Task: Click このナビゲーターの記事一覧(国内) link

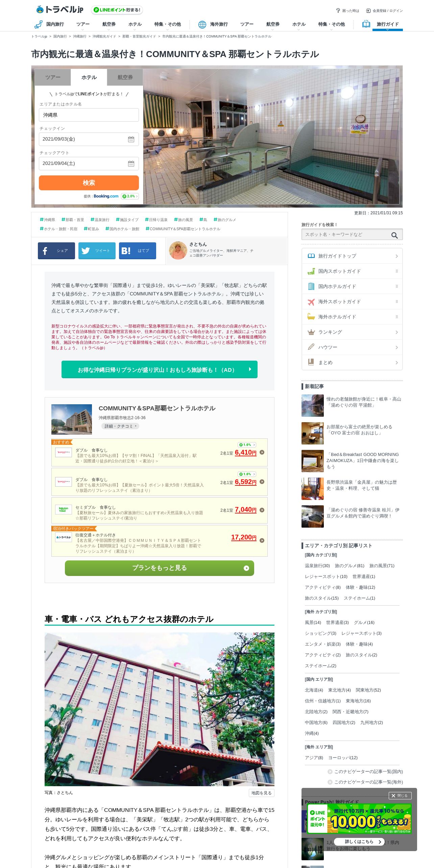Action: click(368, 772)
